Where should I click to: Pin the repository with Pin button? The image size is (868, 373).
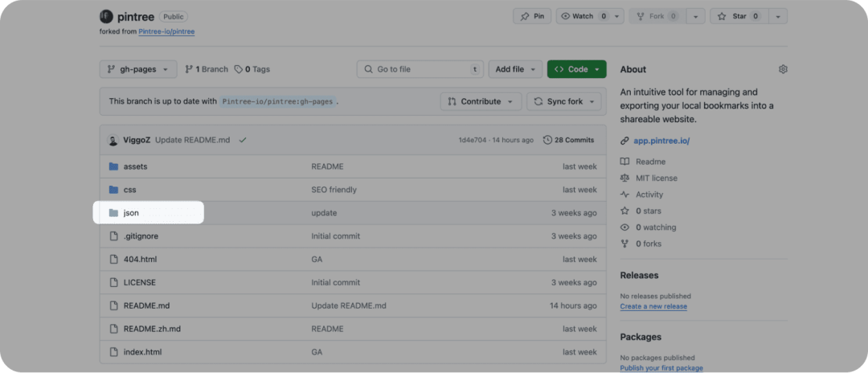(532, 16)
